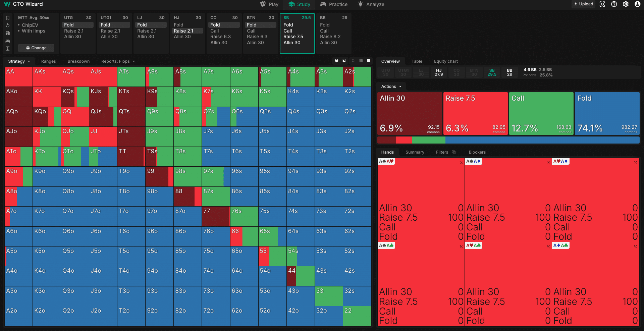Open the user account profile icon
This screenshot has width=644, height=331.
tap(637, 4)
